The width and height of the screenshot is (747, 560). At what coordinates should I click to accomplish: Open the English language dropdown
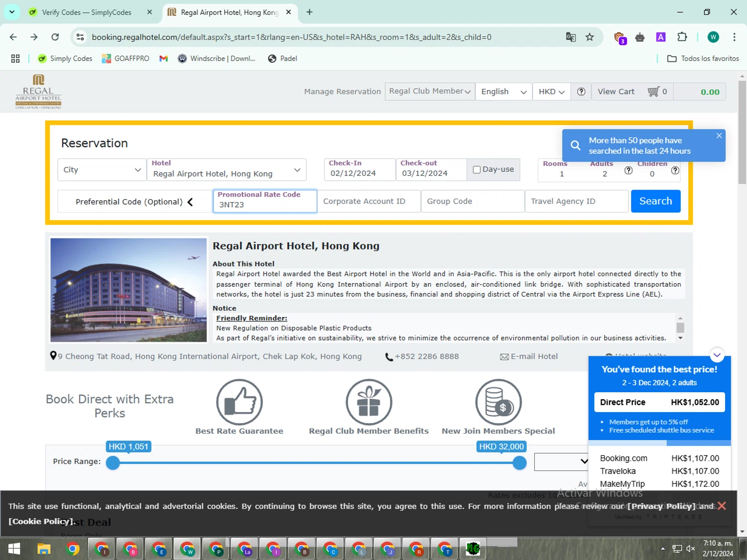pyautogui.click(x=503, y=92)
